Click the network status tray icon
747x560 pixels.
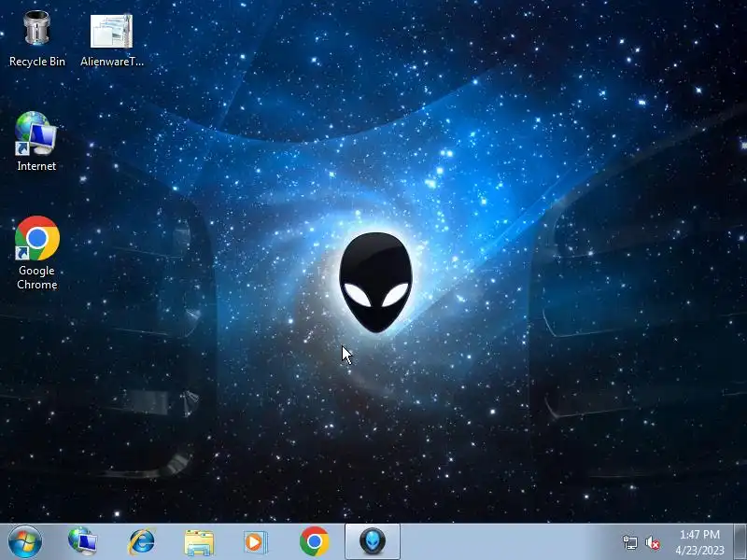click(x=629, y=542)
